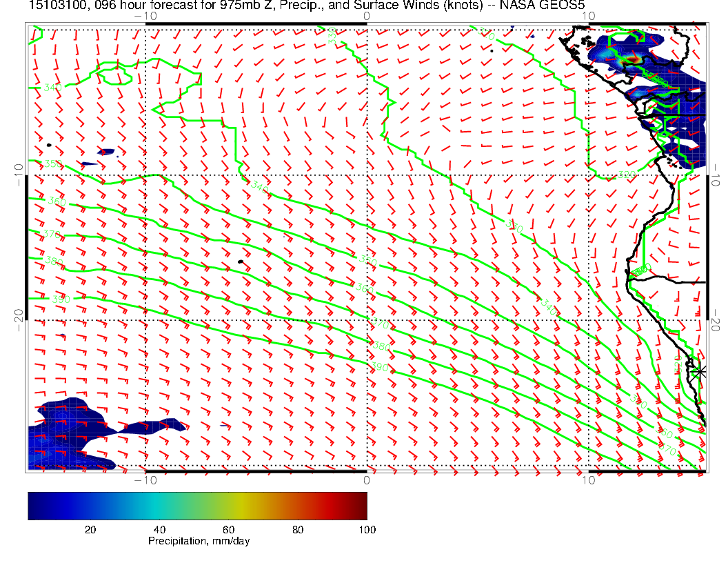Click the colorbar tick label 40
Screen dimensions: 728x563
(159, 529)
